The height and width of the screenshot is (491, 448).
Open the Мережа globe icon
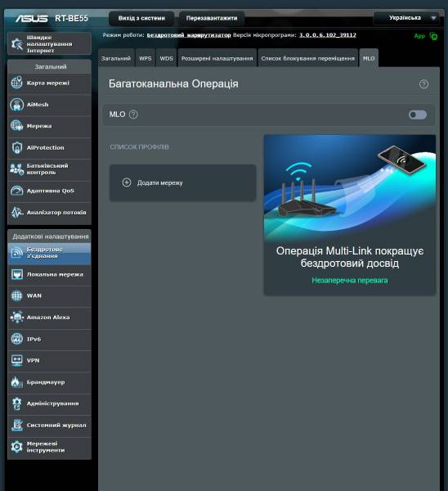(x=17, y=126)
